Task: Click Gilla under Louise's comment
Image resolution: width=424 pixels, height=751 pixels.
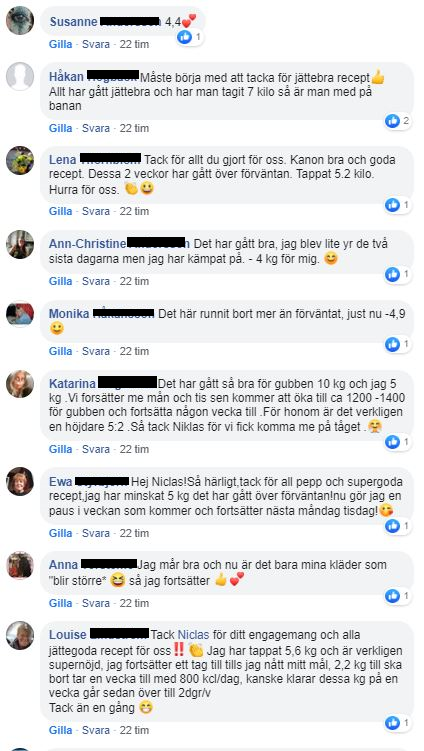Action: pos(60,730)
